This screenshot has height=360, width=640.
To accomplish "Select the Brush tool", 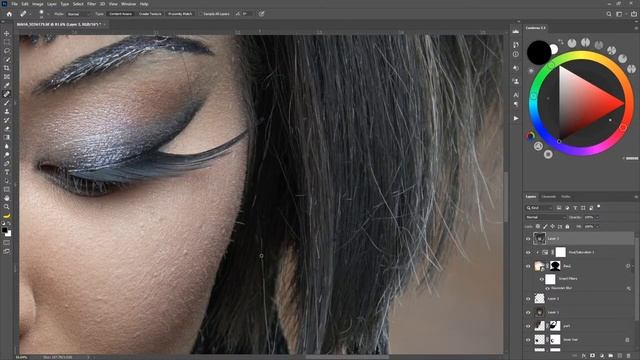I will point(7,103).
